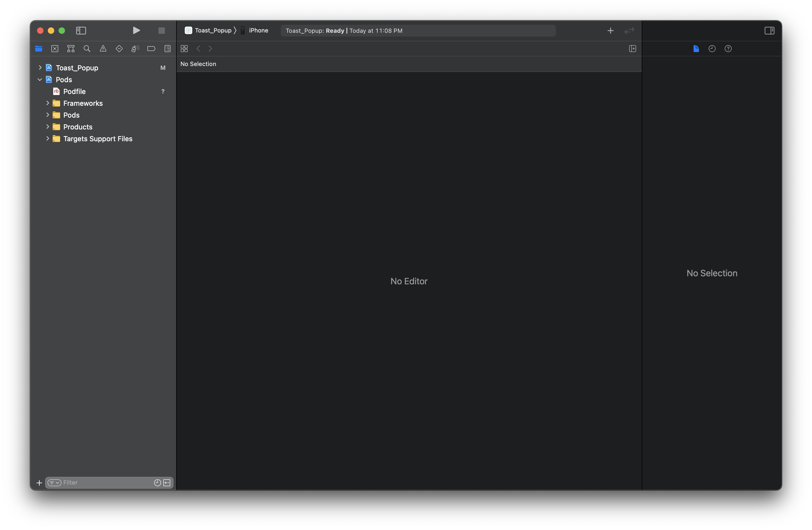Viewport: 812px width, 530px height.
Task: Run the Toast_Popup scheme
Action: [x=136, y=31]
